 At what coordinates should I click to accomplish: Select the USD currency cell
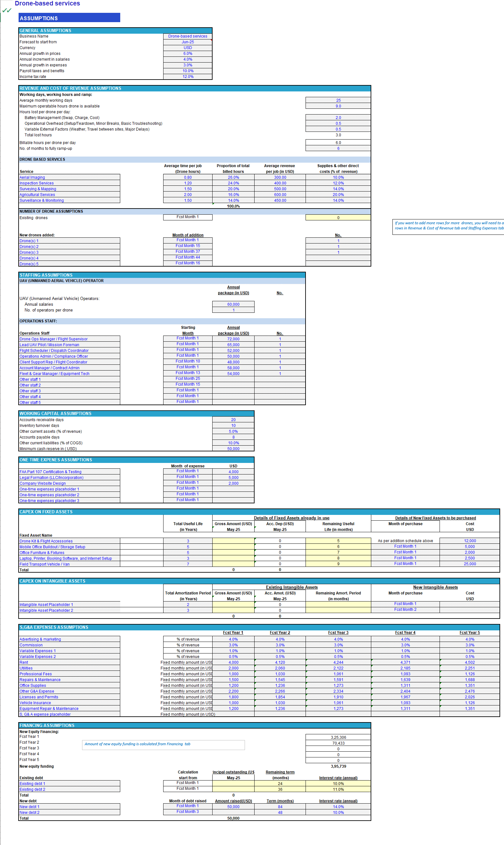(x=188, y=48)
